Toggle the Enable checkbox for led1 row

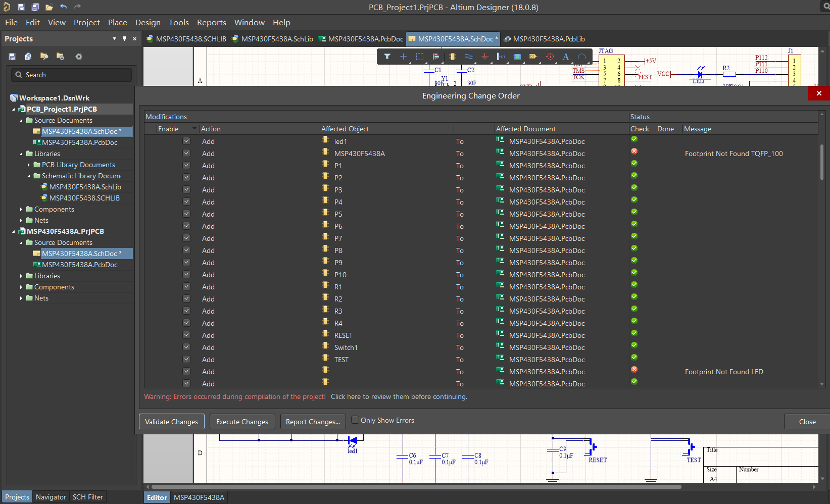coord(186,141)
